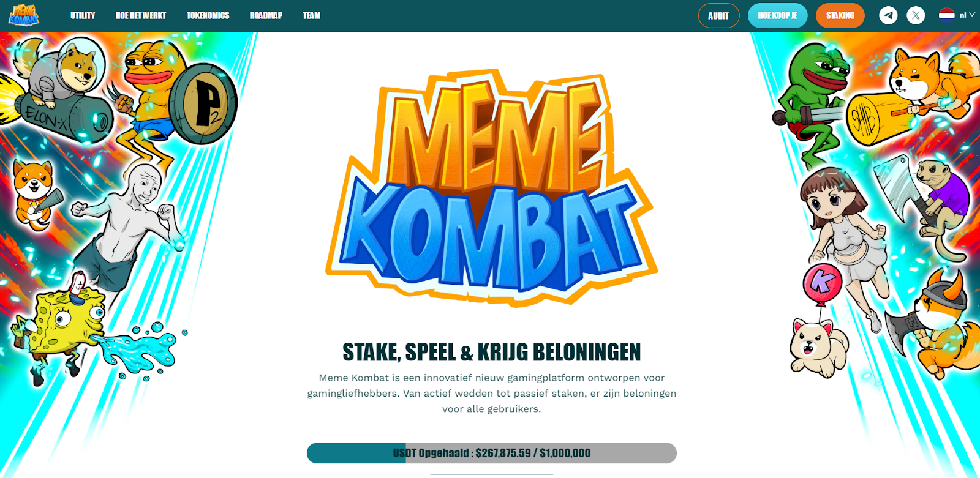Click the Netherlands flag icon

point(947,15)
